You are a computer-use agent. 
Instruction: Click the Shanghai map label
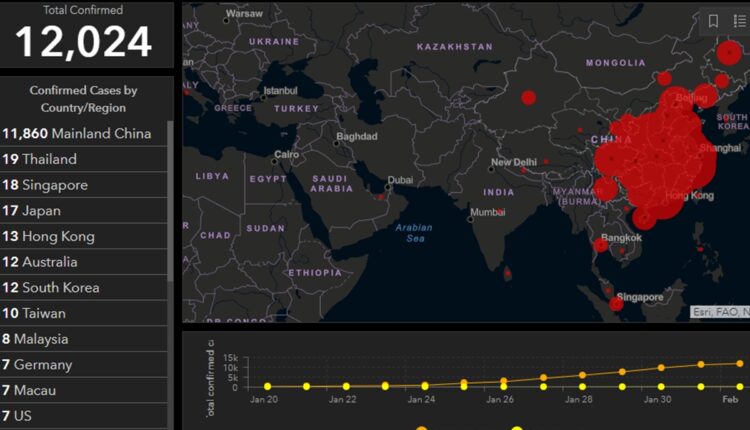coord(720,148)
